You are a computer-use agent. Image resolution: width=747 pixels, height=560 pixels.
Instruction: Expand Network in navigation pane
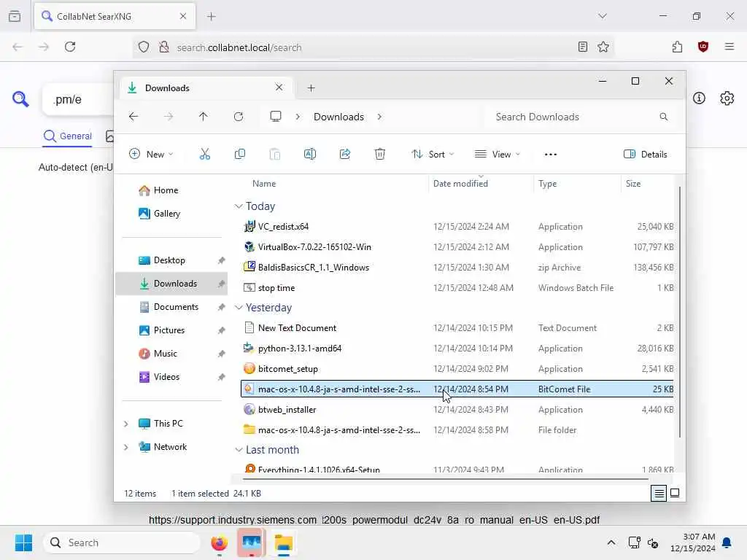(x=125, y=447)
